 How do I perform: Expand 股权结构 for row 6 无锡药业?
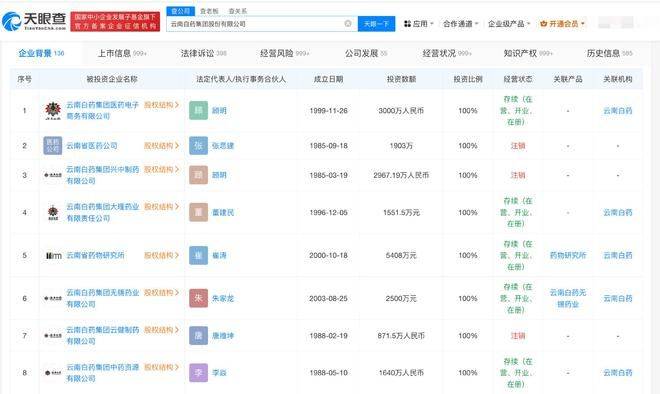pyautogui.click(x=162, y=293)
